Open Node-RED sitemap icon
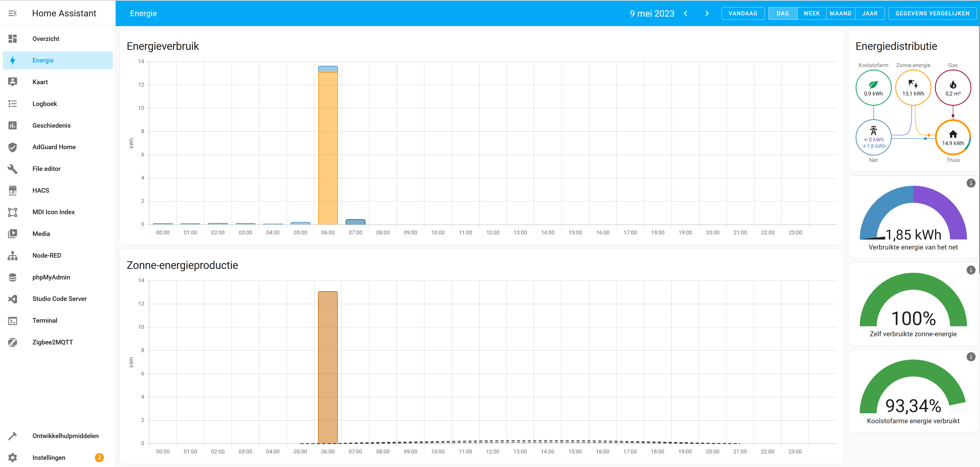The height and width of the screenshot is (467, 980). (13, 255)
